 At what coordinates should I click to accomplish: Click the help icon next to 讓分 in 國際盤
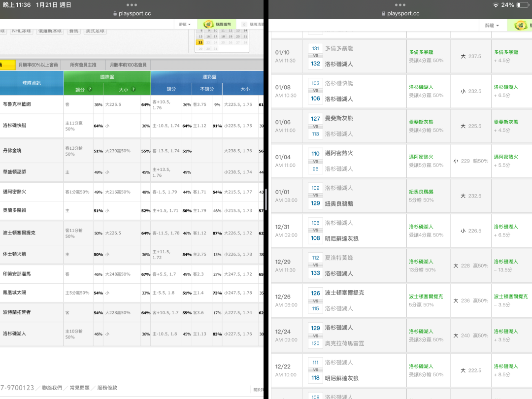90,89
